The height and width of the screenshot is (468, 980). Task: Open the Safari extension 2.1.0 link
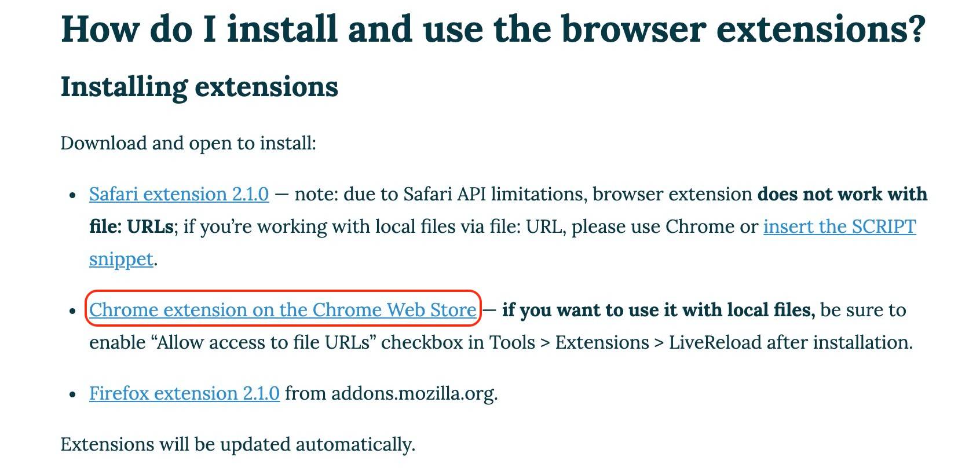point(179,194)
